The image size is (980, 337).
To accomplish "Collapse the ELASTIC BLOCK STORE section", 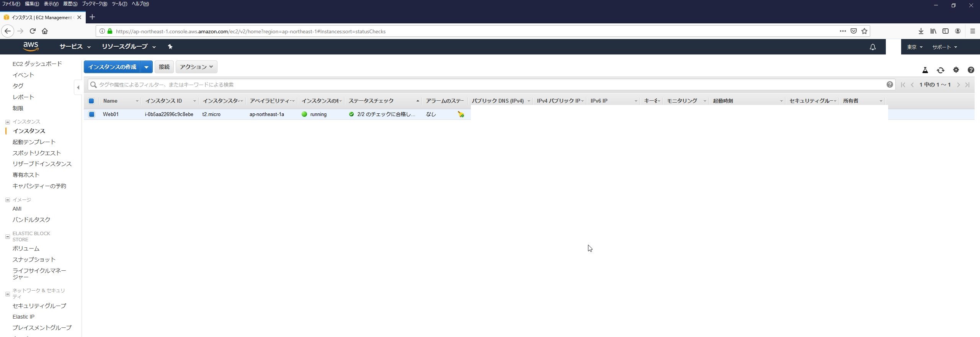I will (7, 237).
